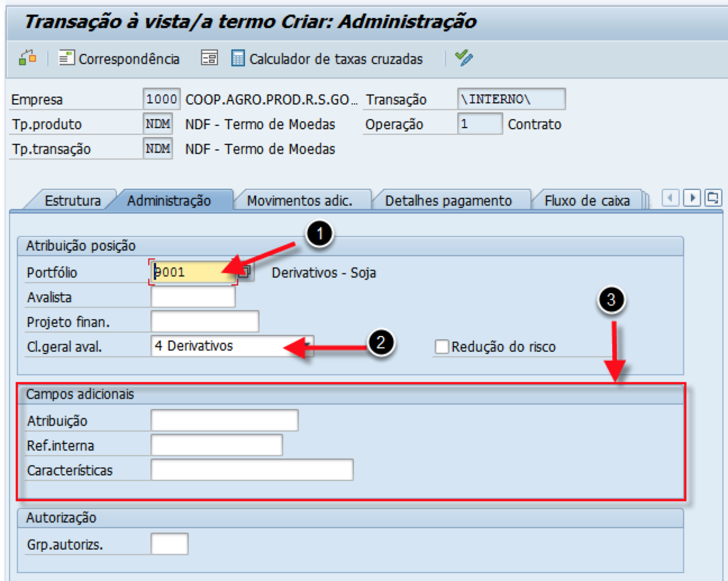Image resolution: width=728 pixels, height=581 pixels.
Task: Click the green checkmark pencil check icon
Action: coord(464,58)
